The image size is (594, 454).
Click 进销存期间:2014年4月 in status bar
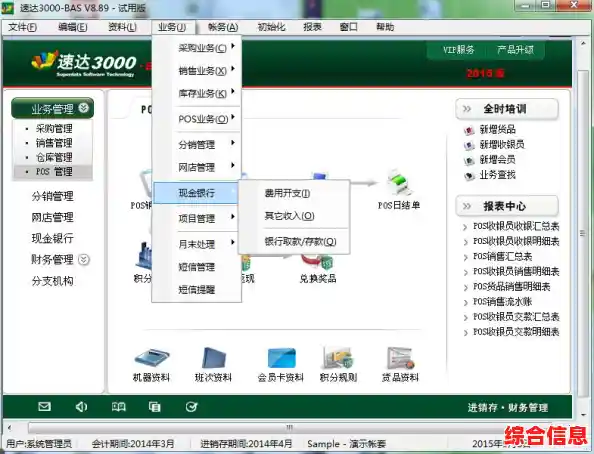click(x=246, y=444)
